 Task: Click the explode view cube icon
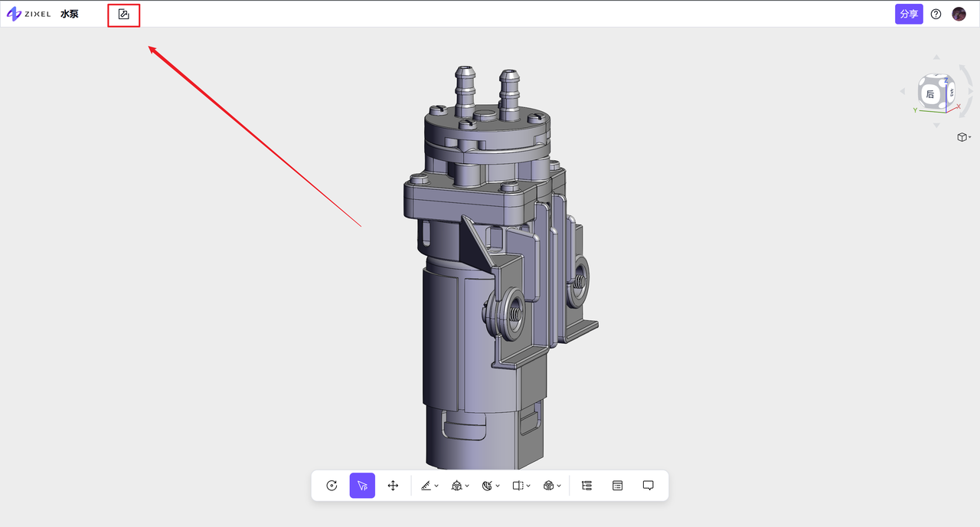tap(548, 486)
